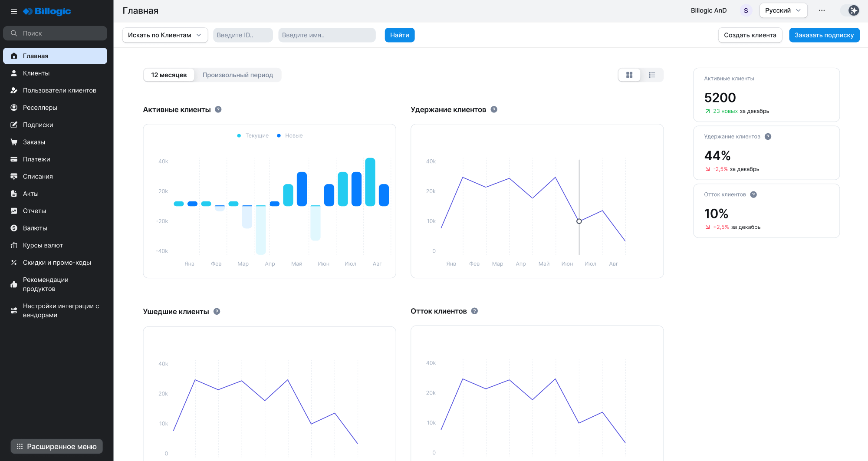Click the magnifier icon in the Поиск field
The width and height of the screenshot is (868, 461).
14,33
